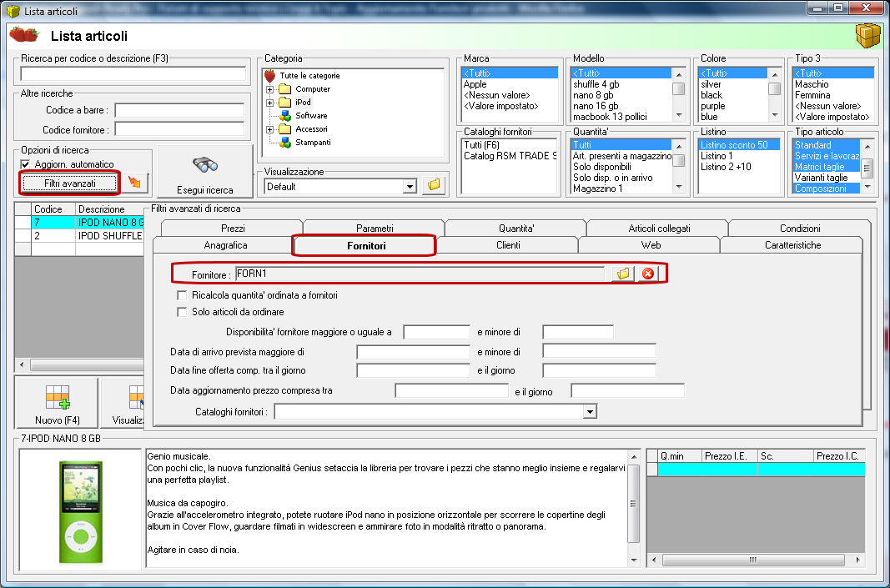The height and width of the screenshot is (588, 890).
Task: Click in the code or description search field
Action: (133, 73)
